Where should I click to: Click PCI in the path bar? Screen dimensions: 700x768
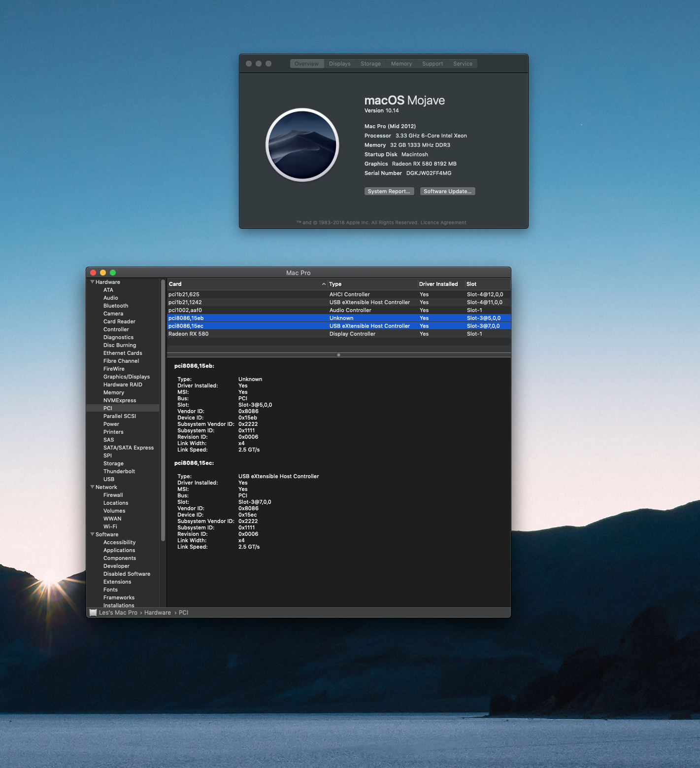tap(183, 613)
